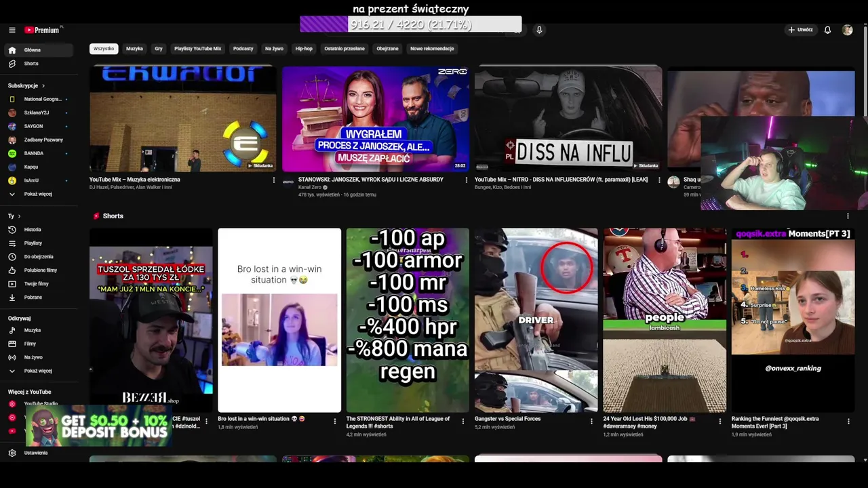Select the Wszystko filter chip
The width and height of the screenshot is (868, 488).
[x=104, y=49]
